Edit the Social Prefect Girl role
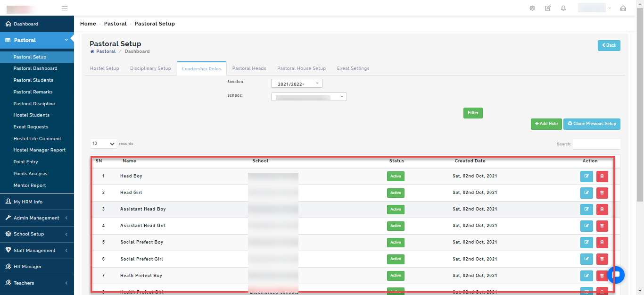 [586, 259]
